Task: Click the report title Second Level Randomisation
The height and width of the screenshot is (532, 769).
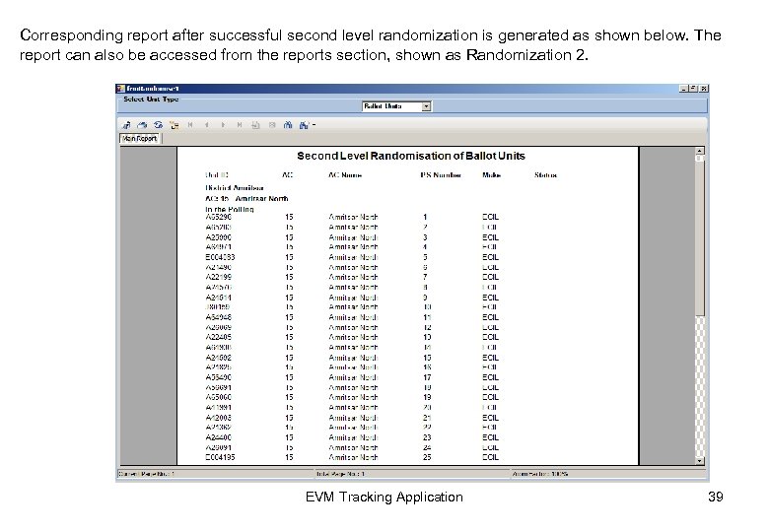Action: [411, 156]
